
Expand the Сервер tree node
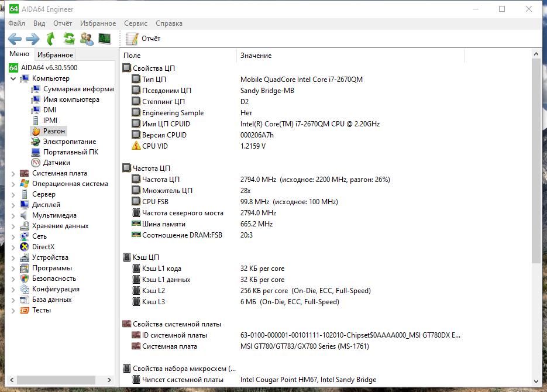(13, 194)
